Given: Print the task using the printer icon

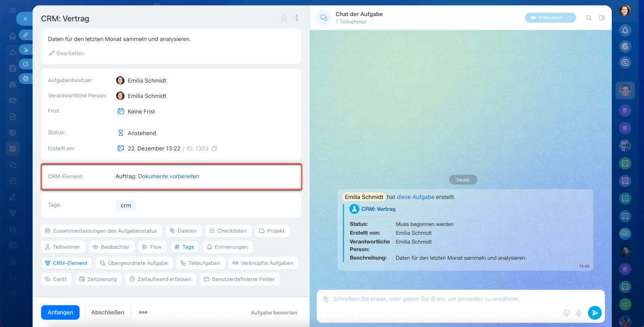Looking at the screenshot, I should [x=26, y=78].
